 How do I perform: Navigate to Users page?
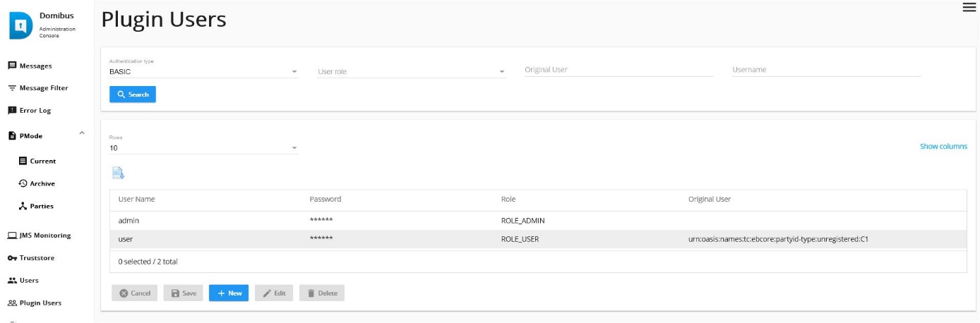click(29, 281)
